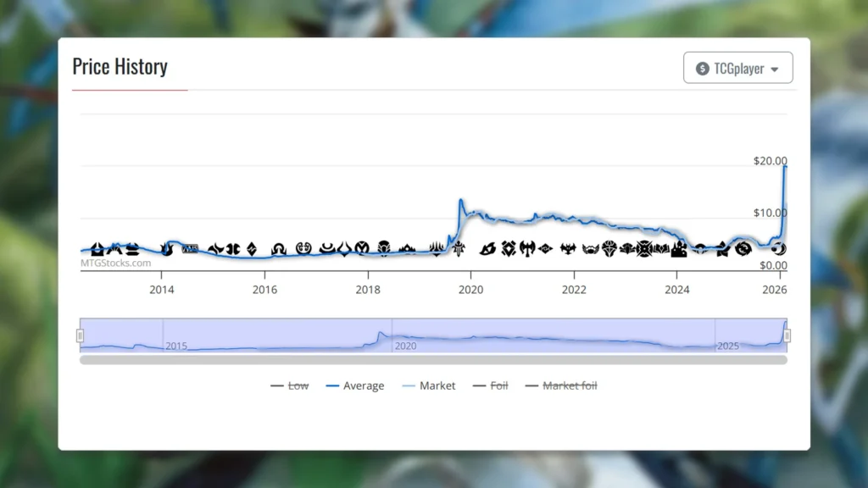
Task: Enable the Foil line from the legend
Action: [x=499, y=385]
